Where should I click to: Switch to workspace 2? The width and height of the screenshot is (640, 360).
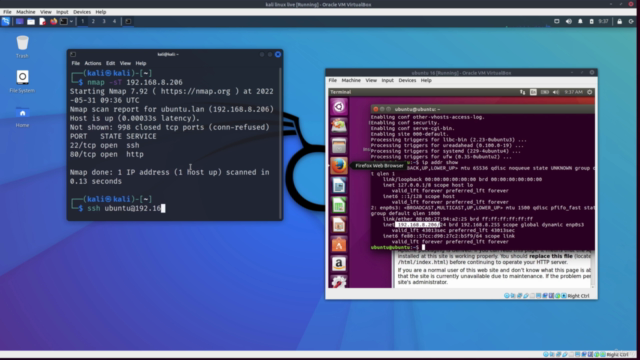(x=93, y=21)
